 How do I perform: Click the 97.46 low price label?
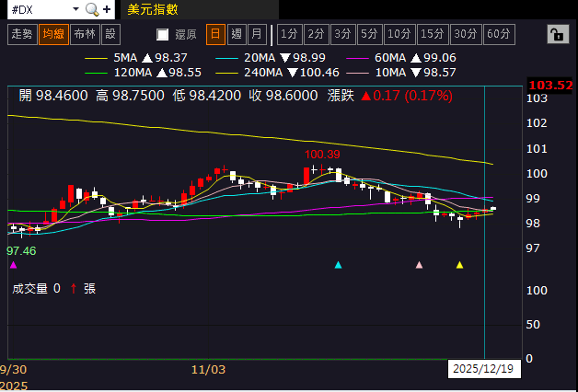tap(21, 251)
